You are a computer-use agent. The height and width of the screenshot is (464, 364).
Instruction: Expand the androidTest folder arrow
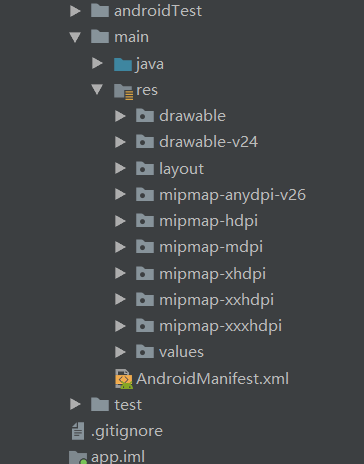click(x=76, y=11)
